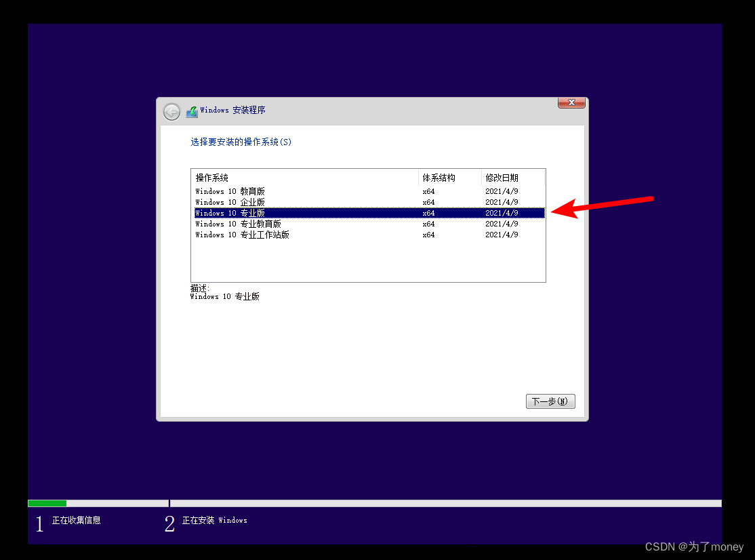755x560 pixels.
Task: Click the Windows setup installer icon
Action: tap(192, 112)
